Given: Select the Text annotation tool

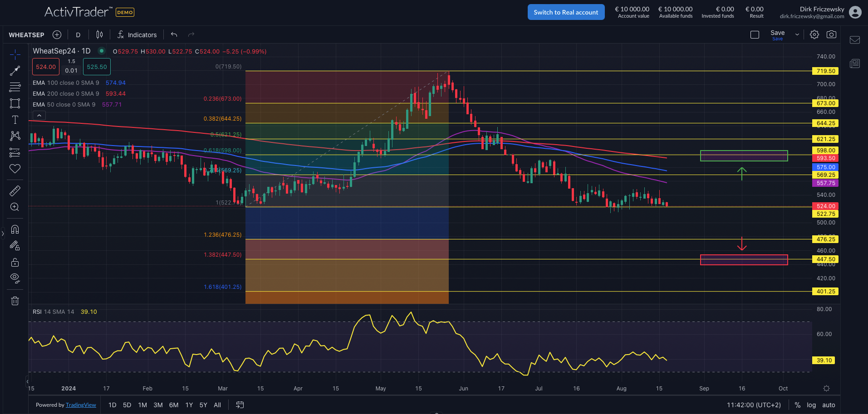Looking at the screenshot, I should 15,119.
